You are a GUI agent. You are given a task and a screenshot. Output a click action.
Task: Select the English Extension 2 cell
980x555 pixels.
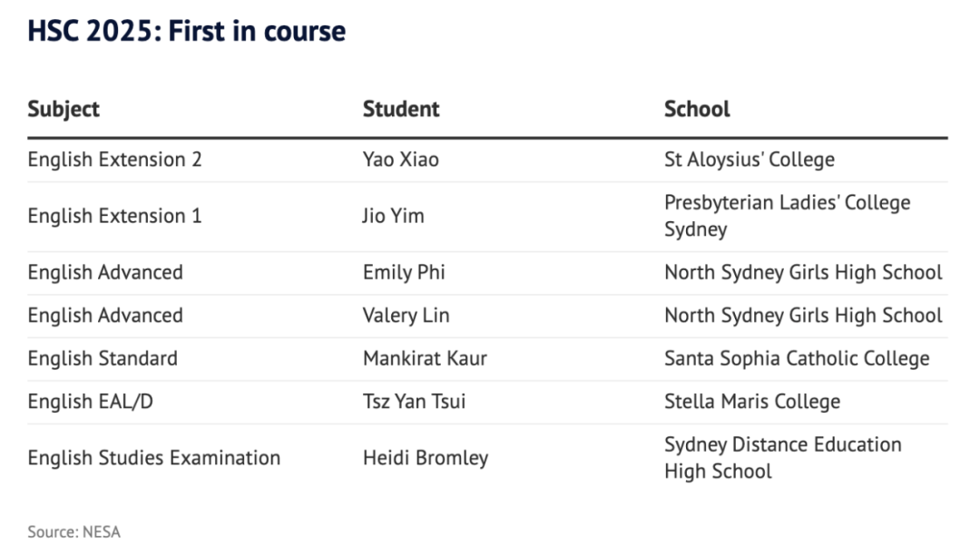click(x=114, y=160)
